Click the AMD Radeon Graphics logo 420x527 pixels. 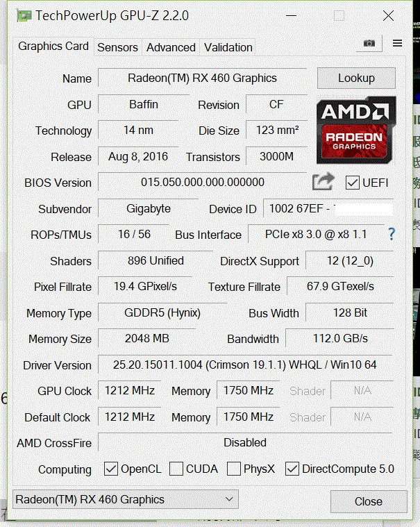[356, 130]
